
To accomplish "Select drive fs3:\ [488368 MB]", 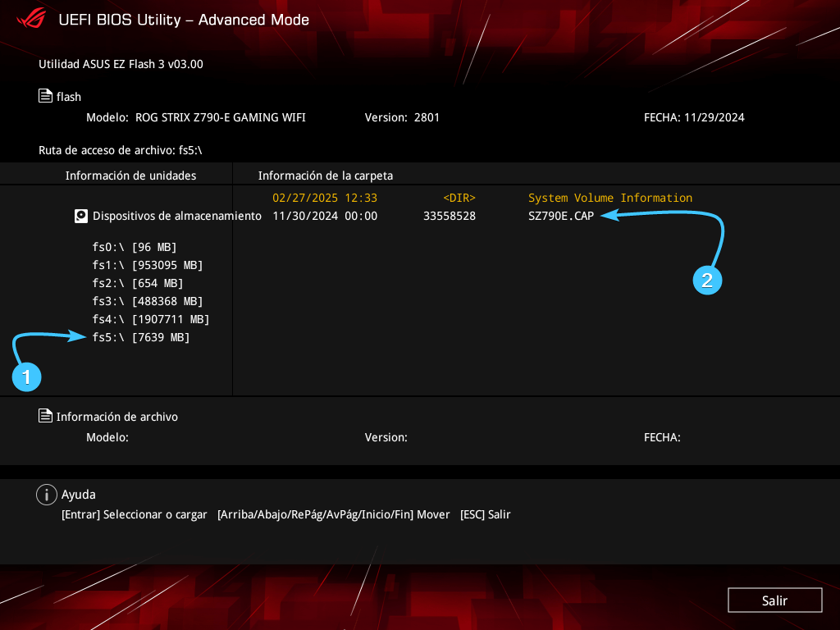I will coord(148,301).
